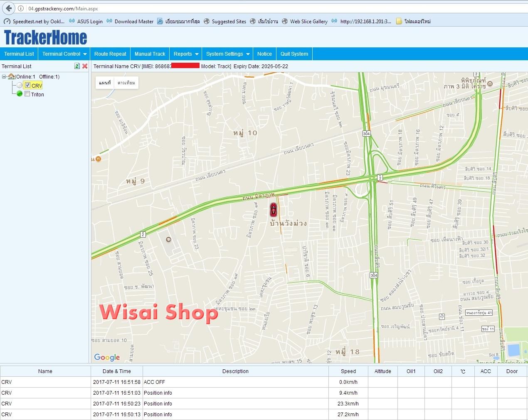Select the 2017-07-11 16:50:13 timestamp cell
This screenshot has height=420, width=528.
coord(117,415)
